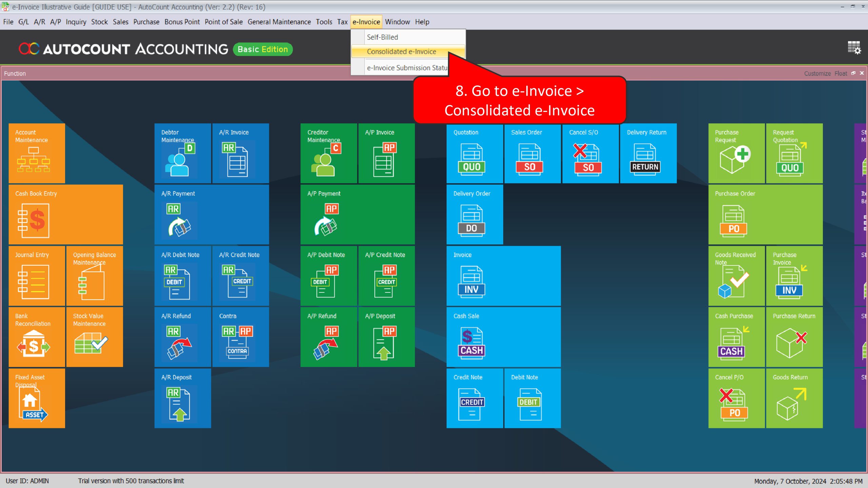Open the Stock menu
Image resolution: width=868 pixels, height=488 pixels.
(x=99, y=22)
